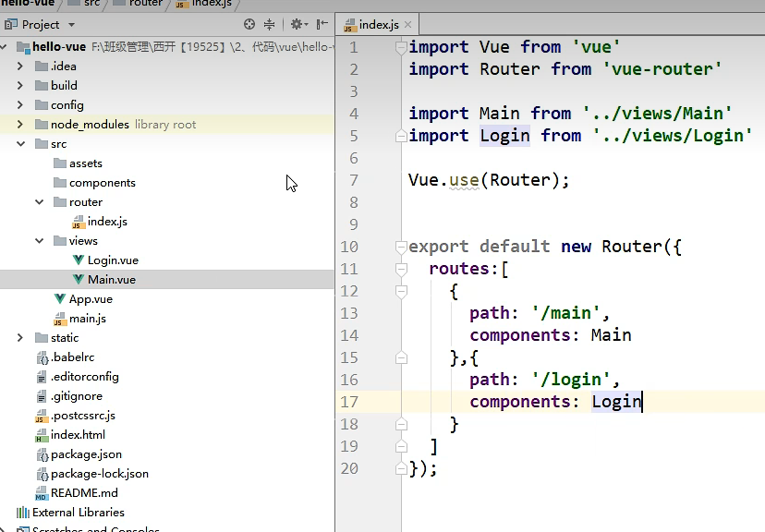This screenshot has width=765, height=532.
Task: Open the Project view dropdown
Action: point(72,25)
